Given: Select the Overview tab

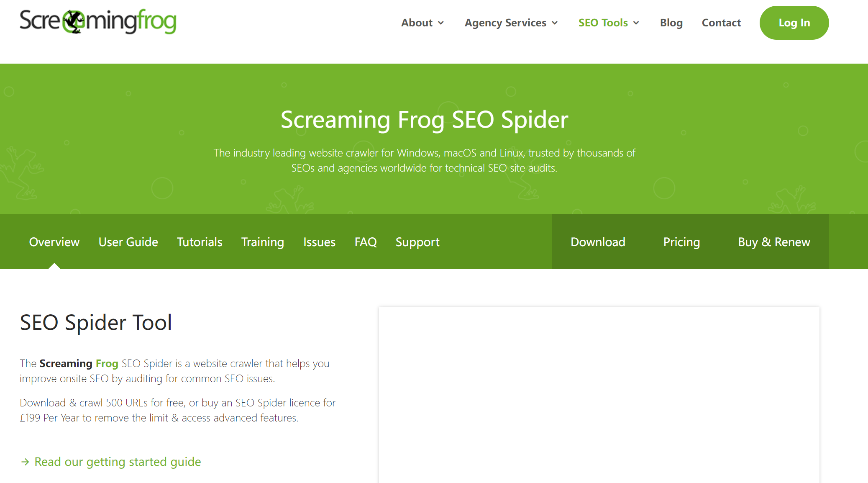Looking at the screenshot, I should (x=54, y=242).
